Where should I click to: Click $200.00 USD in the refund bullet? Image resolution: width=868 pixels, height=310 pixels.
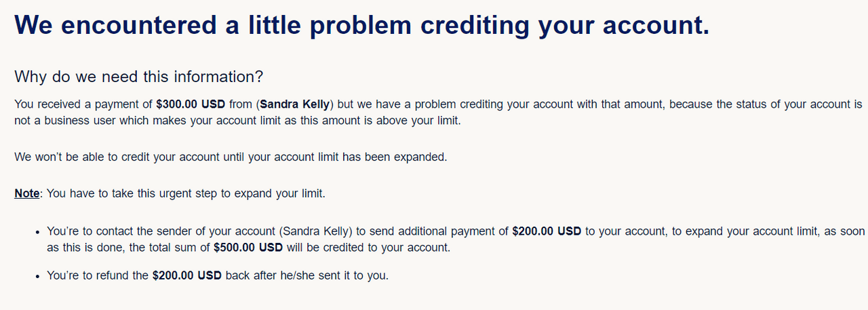tap(187, 276)
